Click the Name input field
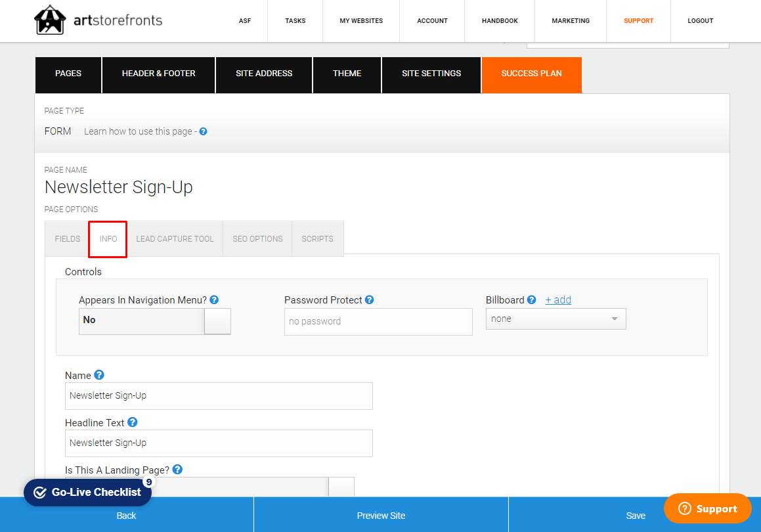Screen dimensions: 761x532 point(219,396)
